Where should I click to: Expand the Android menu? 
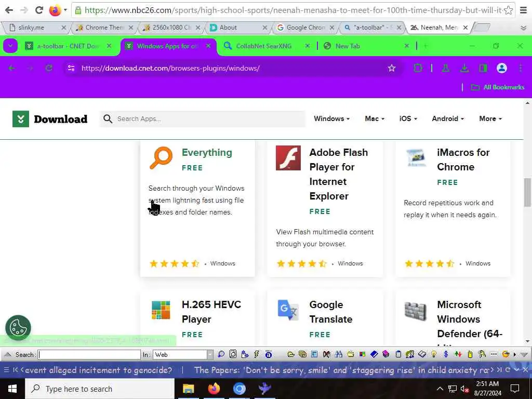448,119
